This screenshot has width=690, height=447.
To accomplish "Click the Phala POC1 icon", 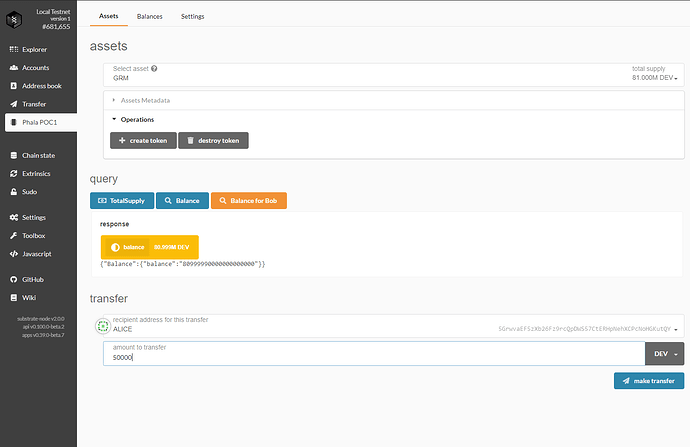I will (x=14, y=122).
